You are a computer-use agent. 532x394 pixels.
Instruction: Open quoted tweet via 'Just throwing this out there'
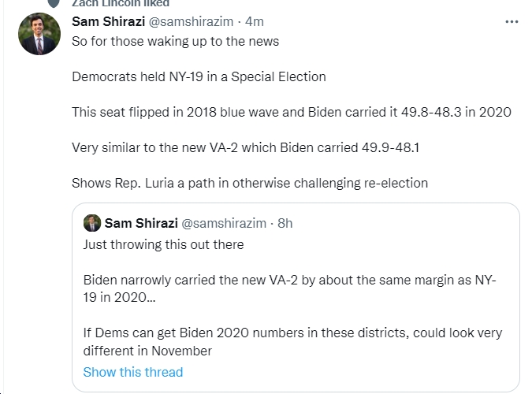click(x=163, y=245)
